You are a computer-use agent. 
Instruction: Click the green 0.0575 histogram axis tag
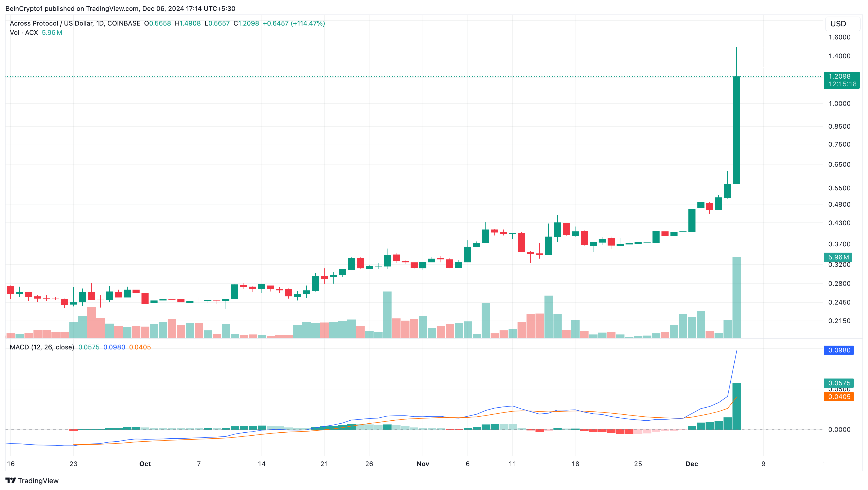(839, 383)
